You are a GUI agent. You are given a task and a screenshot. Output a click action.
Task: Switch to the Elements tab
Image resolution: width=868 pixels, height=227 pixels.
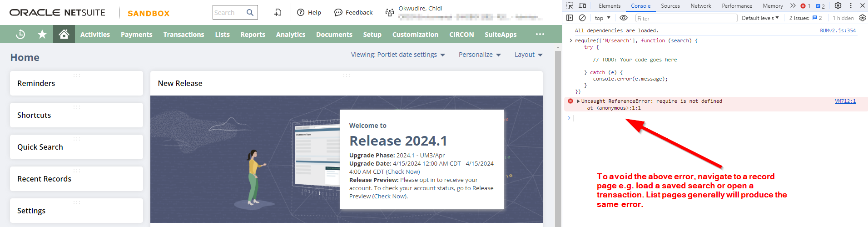coord(610,6)
